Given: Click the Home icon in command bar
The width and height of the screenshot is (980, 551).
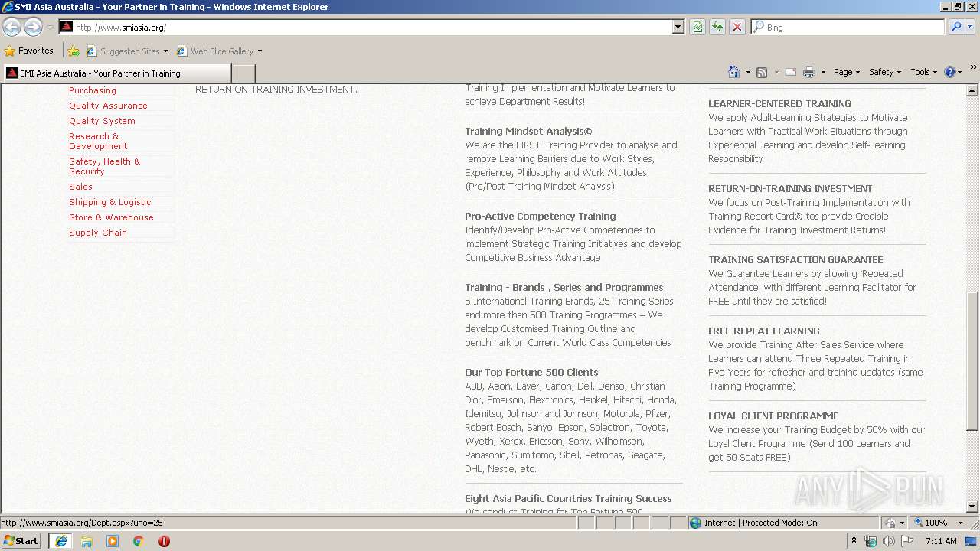Looking at the screenshot, I should pos(733,72).
